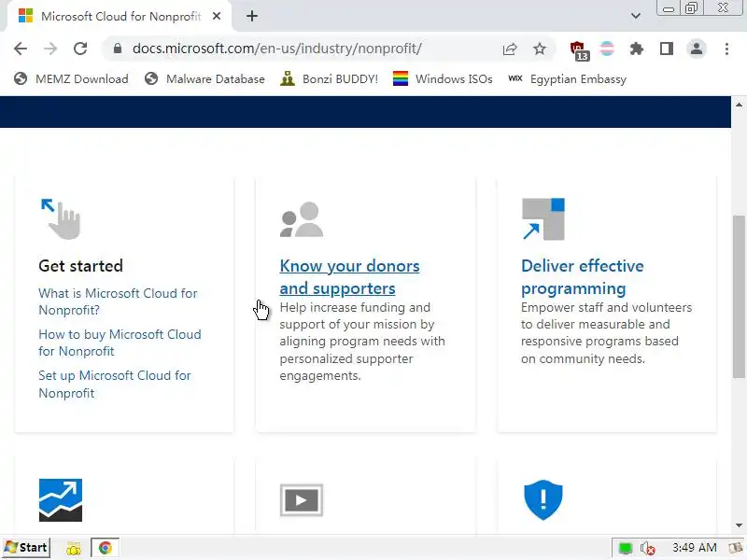747x560 pixels.
Task: Click the Get started hand pointer icon
Action: [61, 219]
